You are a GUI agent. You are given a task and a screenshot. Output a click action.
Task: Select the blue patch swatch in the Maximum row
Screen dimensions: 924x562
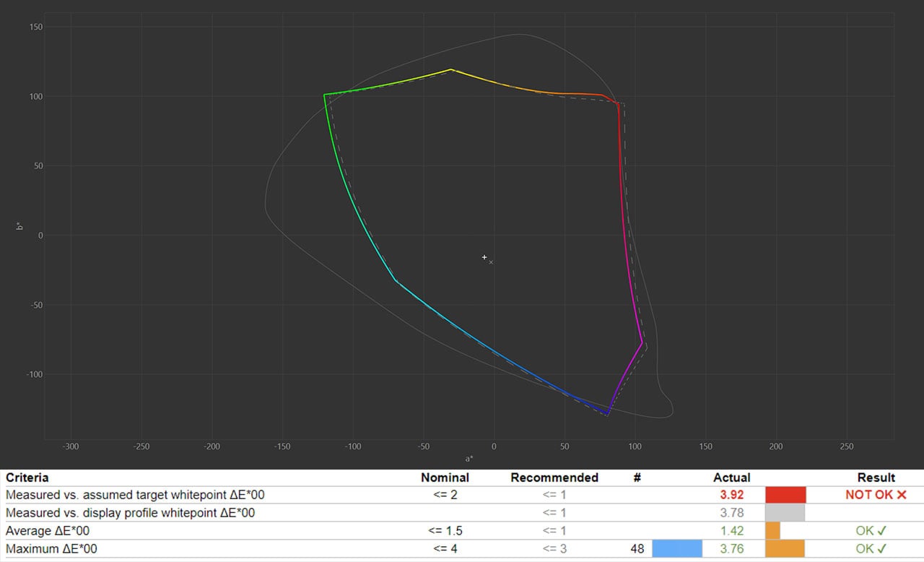click(x=676, y=549)
